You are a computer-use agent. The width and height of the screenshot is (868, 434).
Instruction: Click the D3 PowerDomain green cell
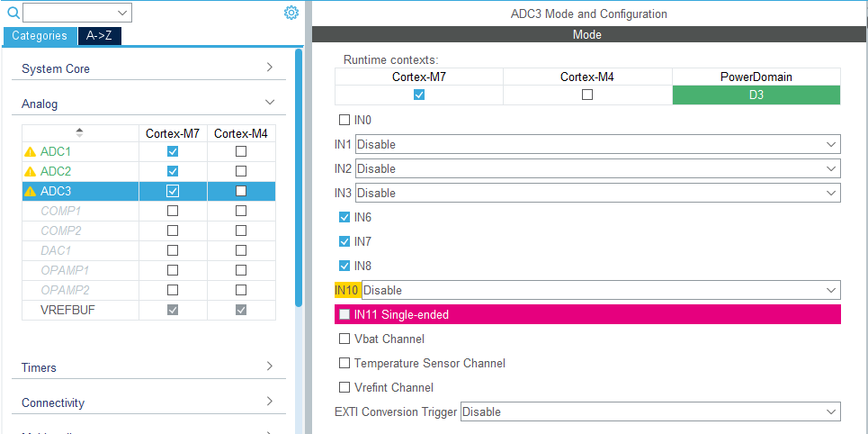[x=756, y=95]
